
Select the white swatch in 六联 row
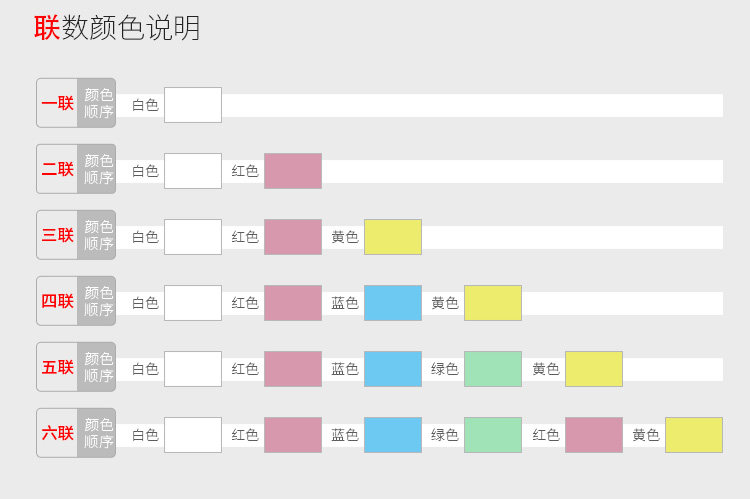(x=193, y=435)
